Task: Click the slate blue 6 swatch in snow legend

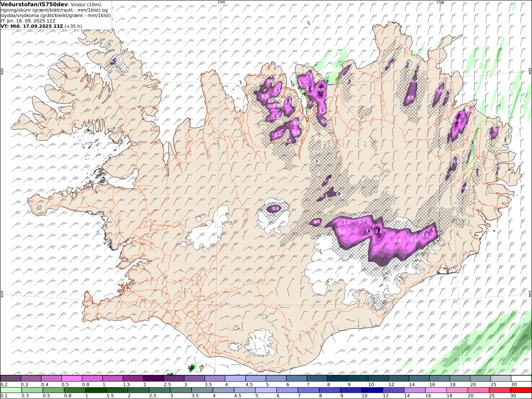Action: (x=296, y=378)
